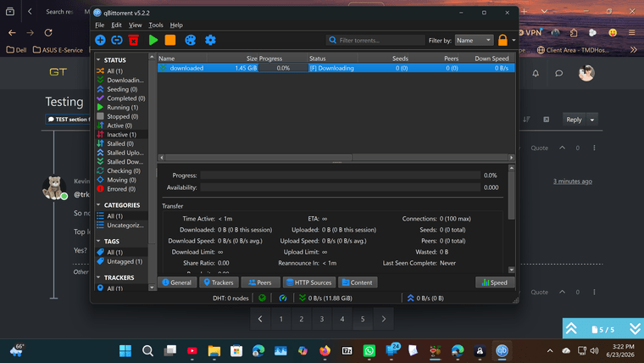
Task: Open the Edit menu in qBittorrent
Action: 116,25
